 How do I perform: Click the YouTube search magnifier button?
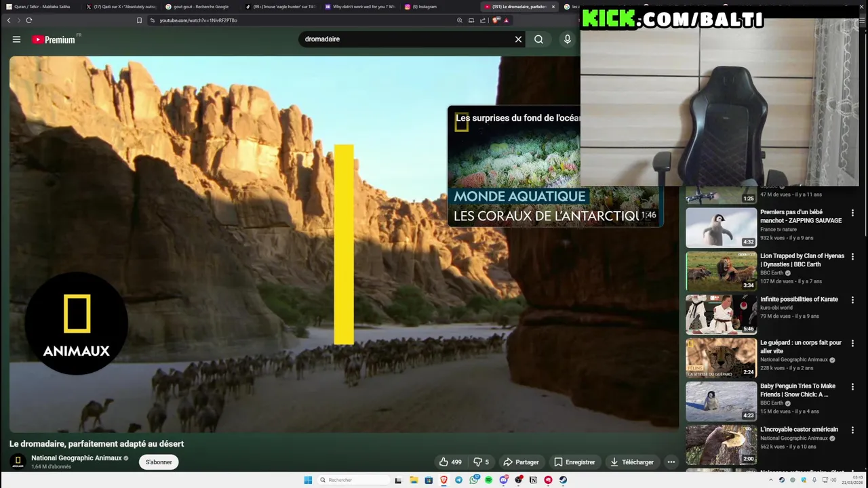(x=538, y=39)
